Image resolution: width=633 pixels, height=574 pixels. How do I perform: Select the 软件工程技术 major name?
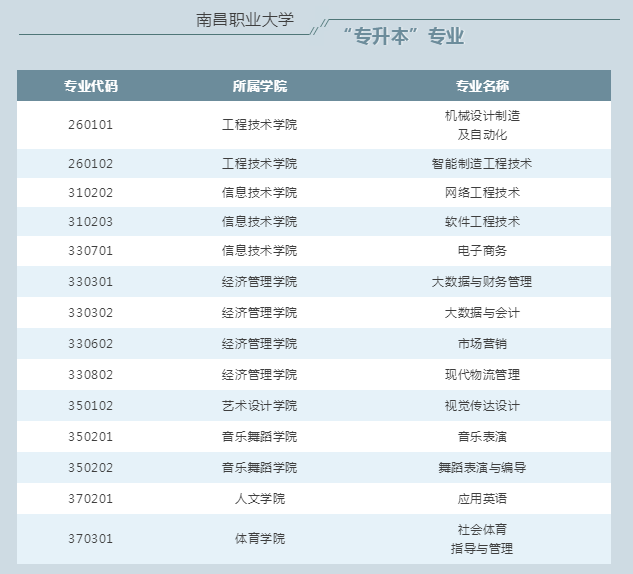click(482, 221)
